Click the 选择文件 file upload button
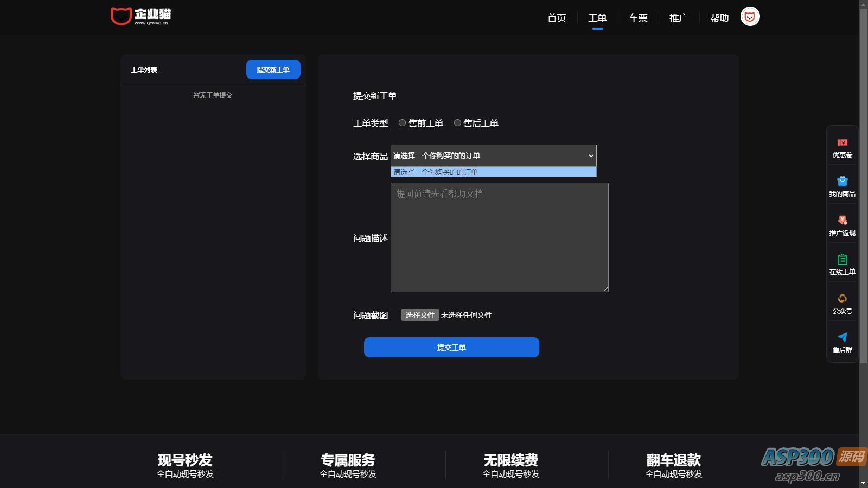Screen dimensions: 868x488 pyautogui.click(x=420, y=315)
